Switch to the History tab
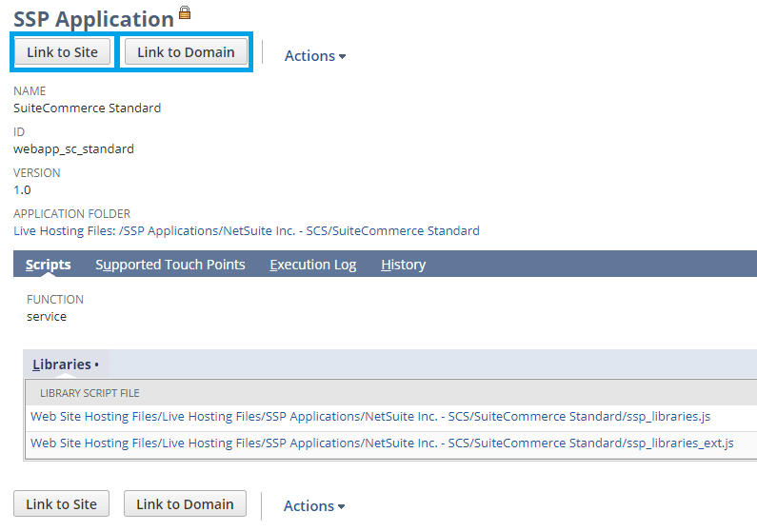 (x=403, y=265)
